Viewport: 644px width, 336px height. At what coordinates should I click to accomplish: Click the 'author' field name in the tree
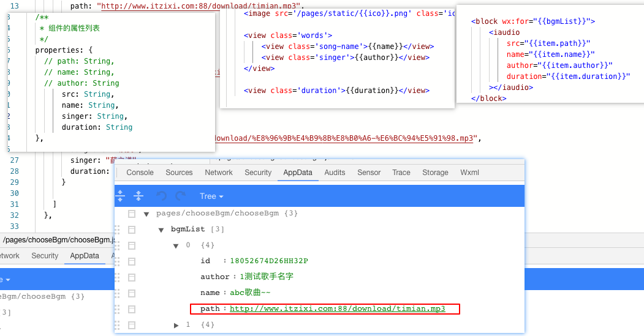click(x=215, y=277)
